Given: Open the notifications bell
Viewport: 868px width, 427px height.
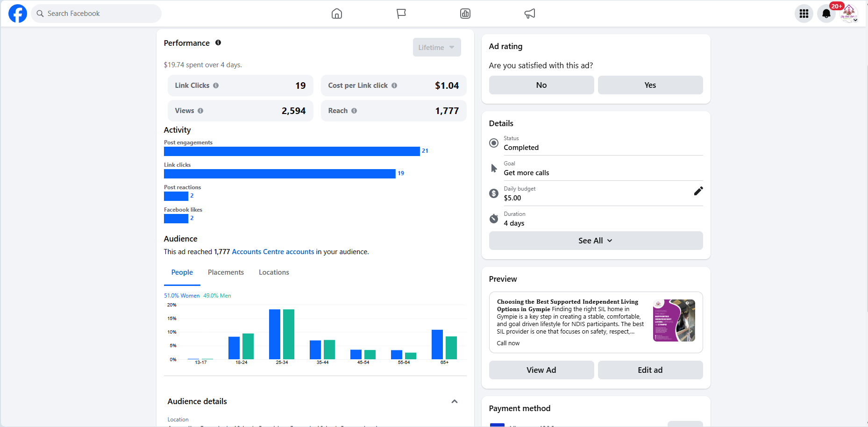Looking at the screenshot, I should 826,14.
